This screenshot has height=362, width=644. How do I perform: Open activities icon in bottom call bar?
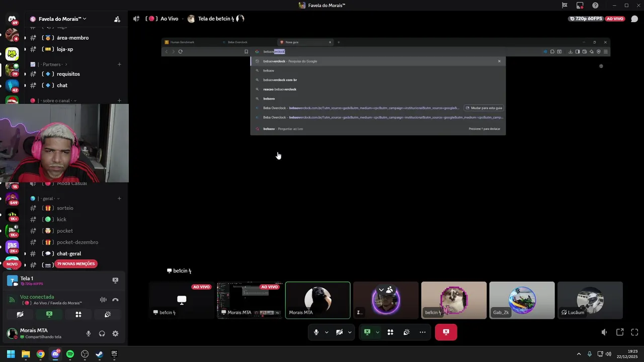(390, 332)
